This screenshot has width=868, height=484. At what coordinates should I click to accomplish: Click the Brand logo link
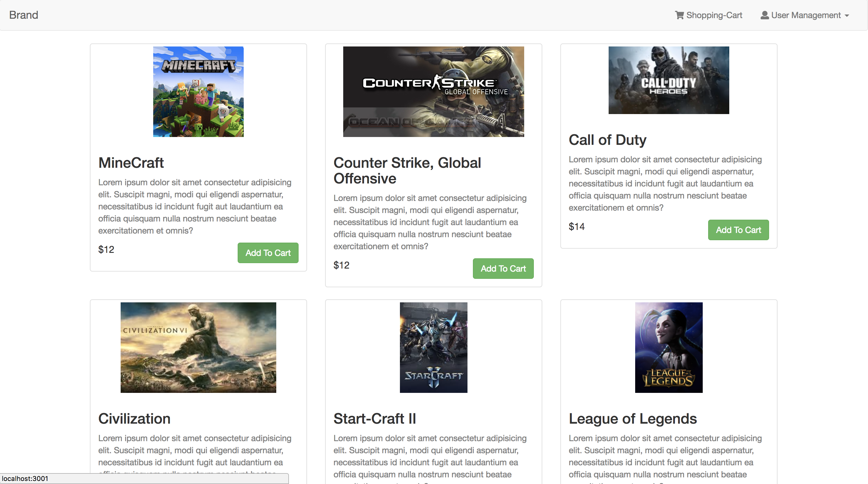[x=24, y=15]
